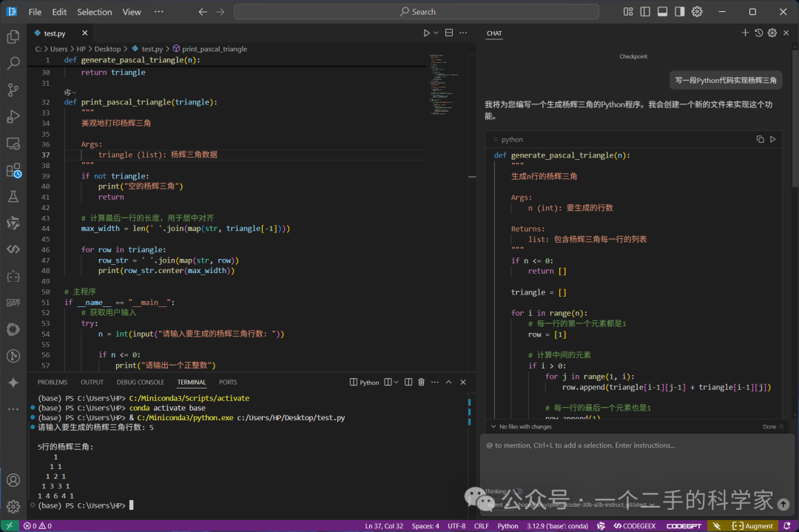Open editor more actions menu

pyautogui.click(x=462, y=33)
